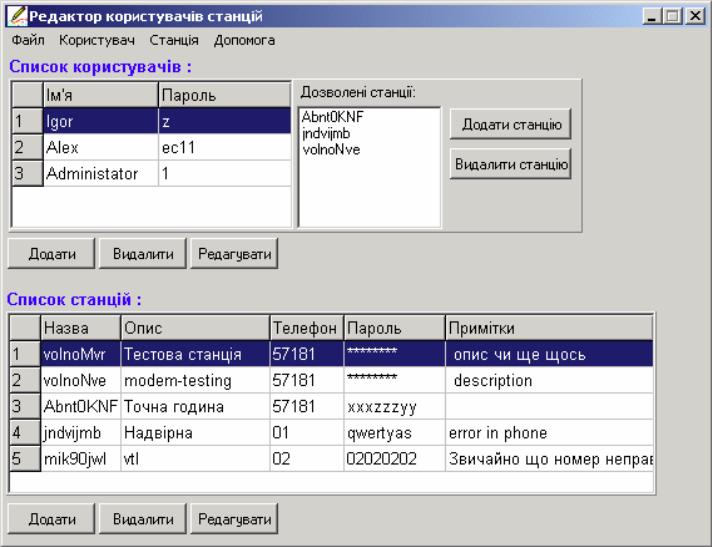Click Додати under the stations list
712x547 pixels.
click(51, 518)
